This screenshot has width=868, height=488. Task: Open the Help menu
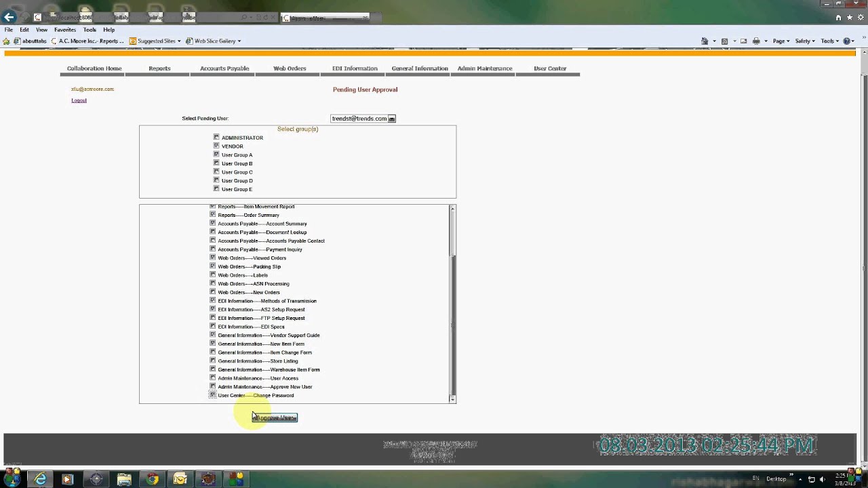pyautogui.click(x=108, y=30)
